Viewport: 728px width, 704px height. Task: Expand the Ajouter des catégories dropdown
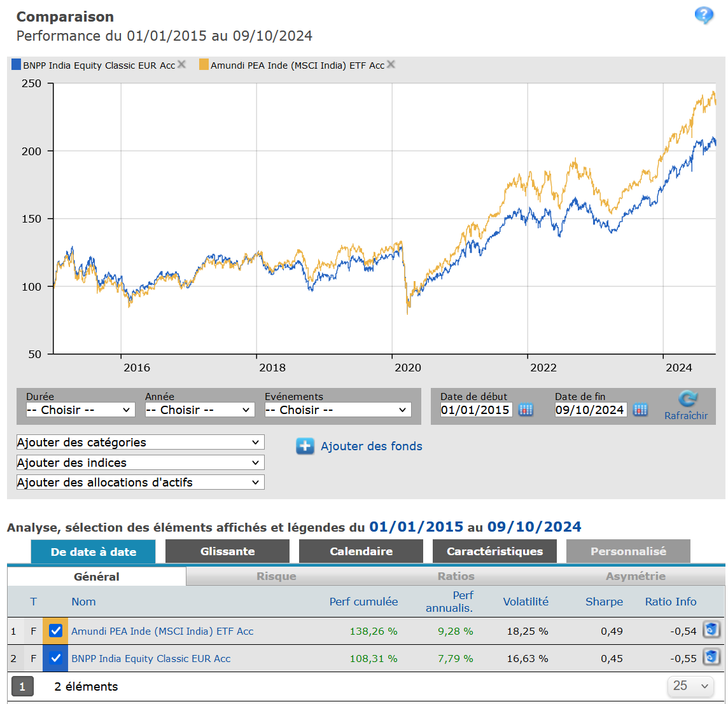140,442
